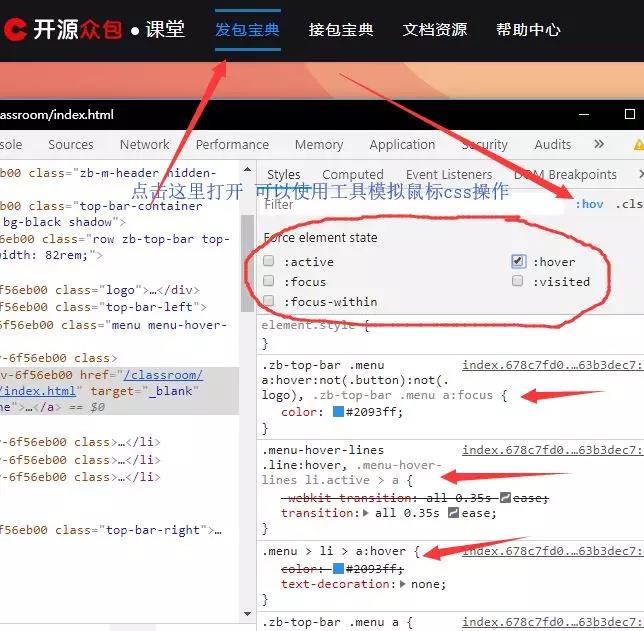Switch to the Performance panel tab

point(232,145)
